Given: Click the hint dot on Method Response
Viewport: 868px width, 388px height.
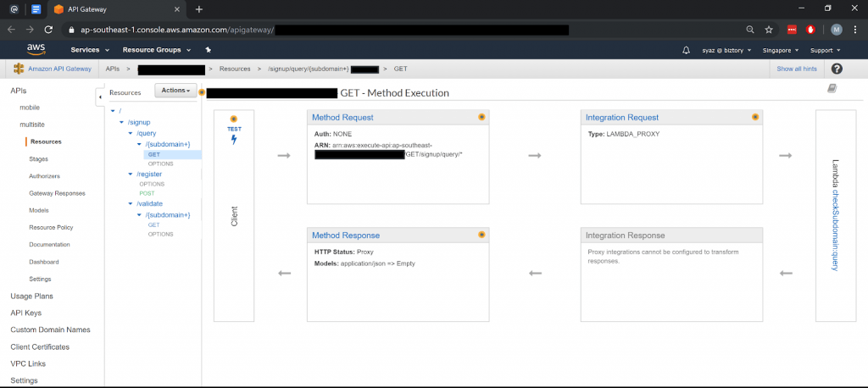Looking at the screenshot, I should click(x=481, y=235).
